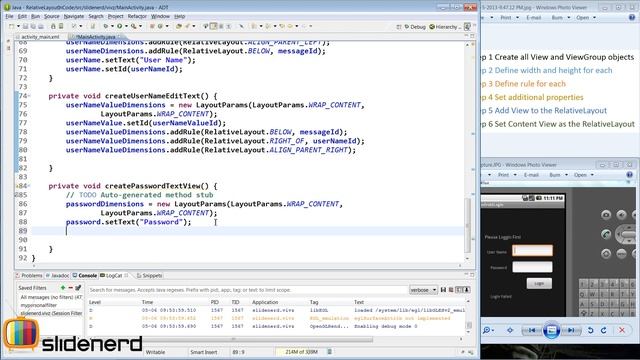This screenshot has width=640, height=360.
Task: Switch to the Problems tab
Action: pyautogui.click(x=29, y=276)
